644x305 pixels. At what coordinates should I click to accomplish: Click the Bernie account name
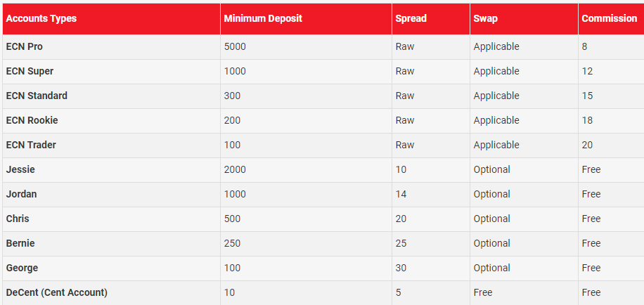[20, 243]
